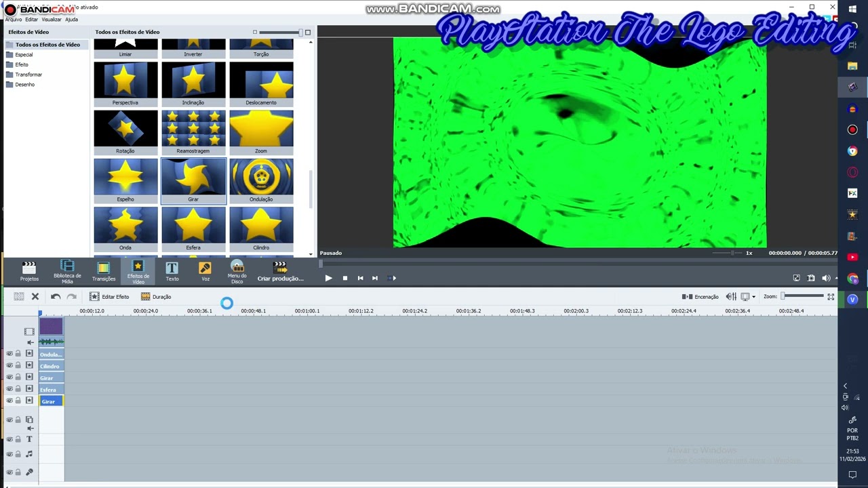Select the Desenho folder
868x488 pixels.
pos(20,85)
